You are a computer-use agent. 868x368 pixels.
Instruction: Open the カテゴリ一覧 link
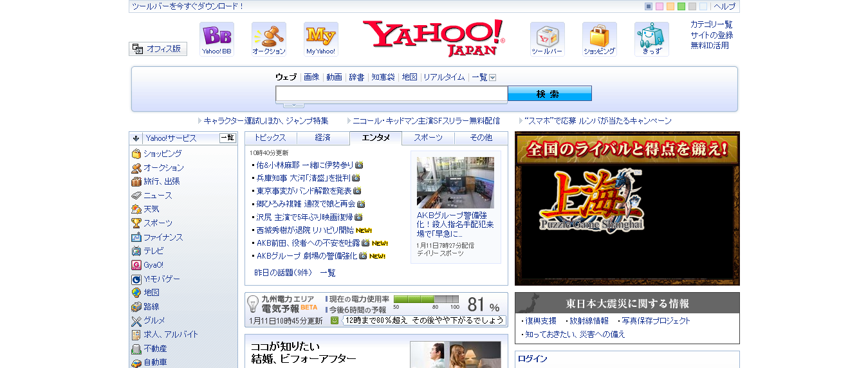(x=712, y=24)
